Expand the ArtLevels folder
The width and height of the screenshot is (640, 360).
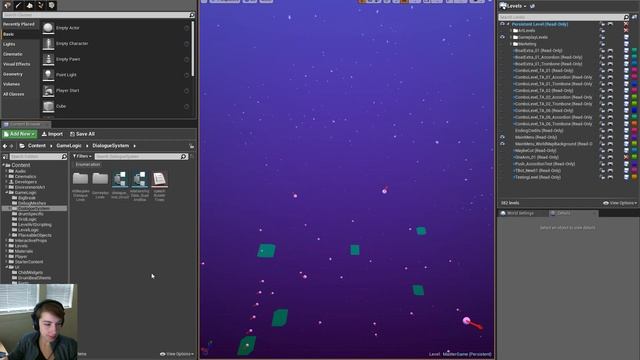pyautogui.click(x=511, y=31)
